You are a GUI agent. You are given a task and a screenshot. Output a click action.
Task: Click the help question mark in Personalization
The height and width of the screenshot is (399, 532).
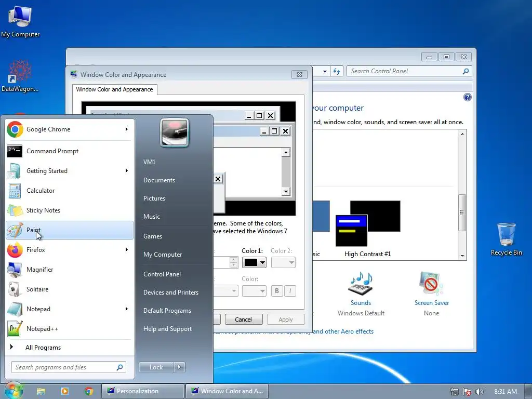click(467, 97)
